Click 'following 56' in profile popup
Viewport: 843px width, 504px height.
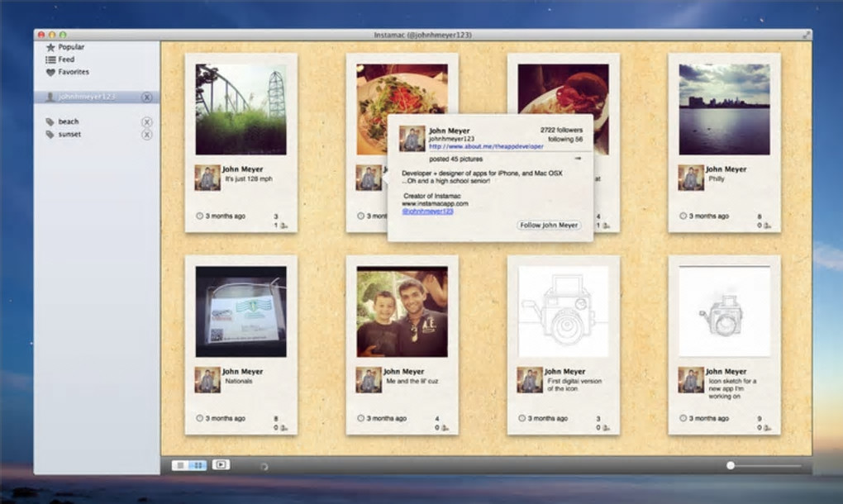(565, 139)
